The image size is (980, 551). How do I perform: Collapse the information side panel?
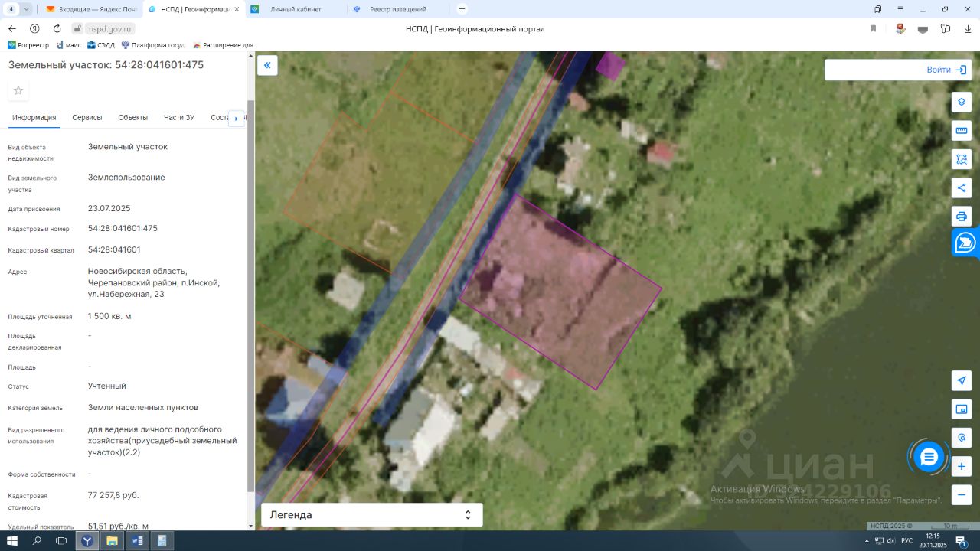point(267,65)
